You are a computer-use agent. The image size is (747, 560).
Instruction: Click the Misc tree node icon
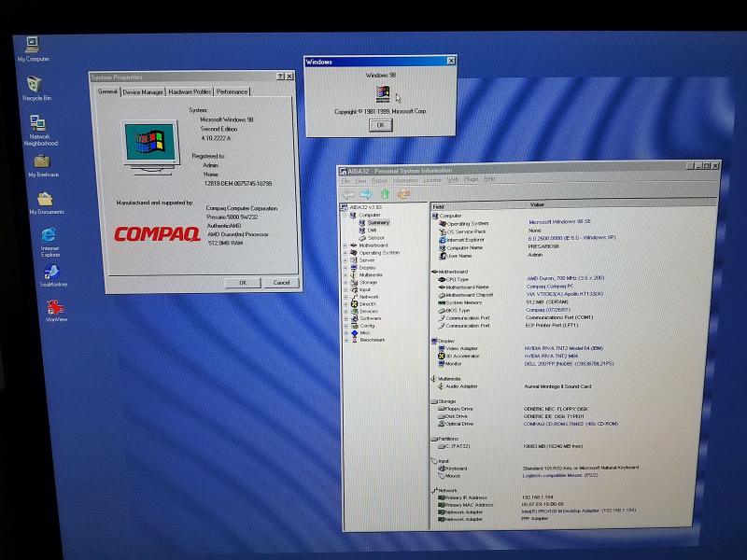pos(354,333)
